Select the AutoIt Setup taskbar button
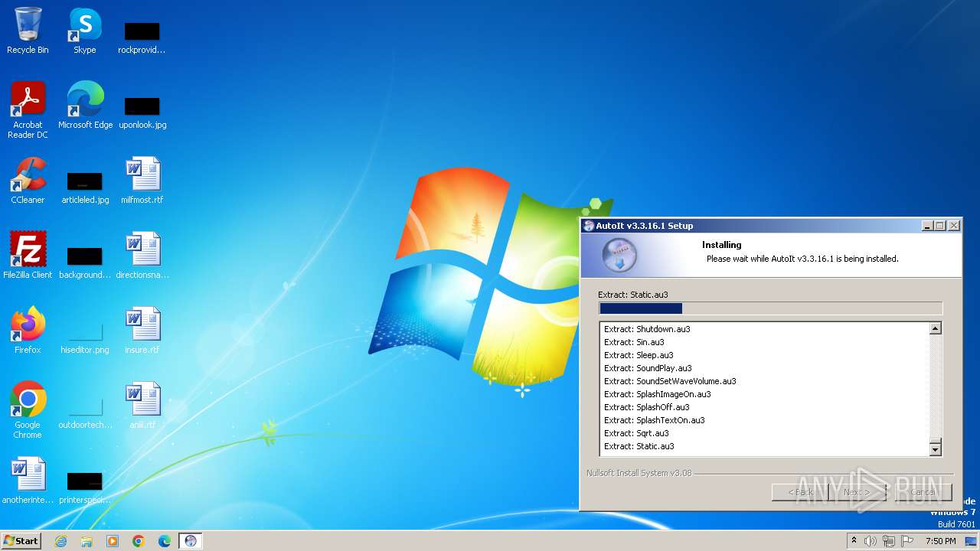This screenshot has height=551, width=980. (x=191, y=541)
